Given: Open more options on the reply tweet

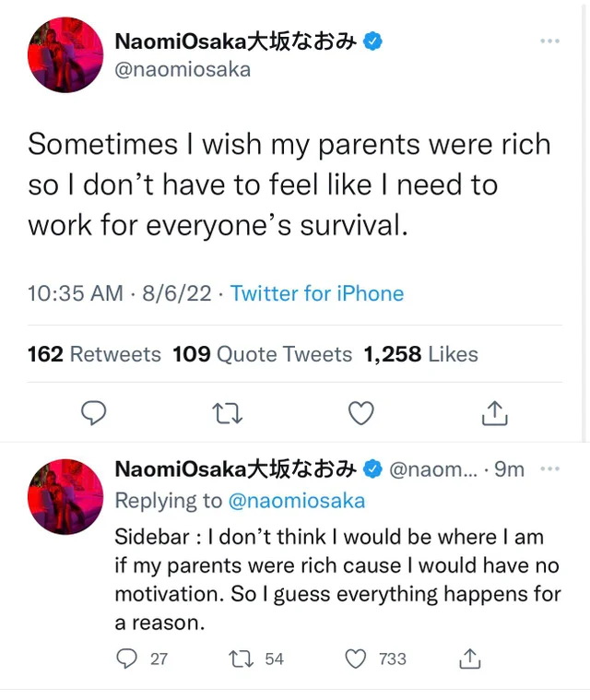Looking at the screenshot, I should click(x=549, y=469).
